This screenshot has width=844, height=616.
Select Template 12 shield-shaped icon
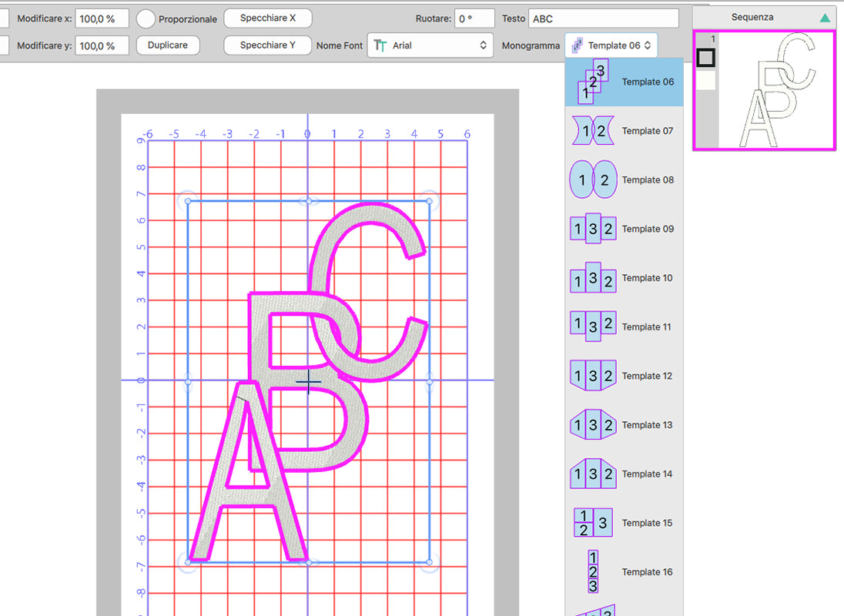click(x=592, y=376)
